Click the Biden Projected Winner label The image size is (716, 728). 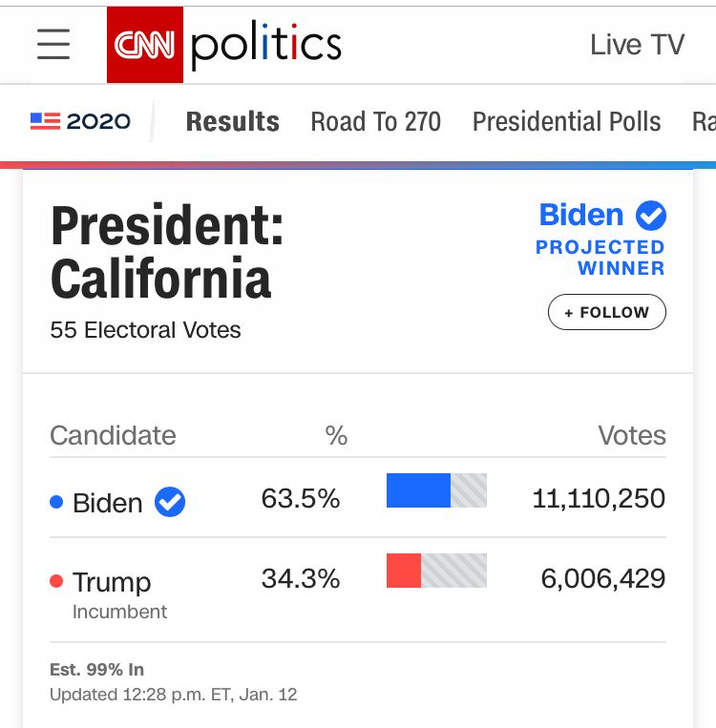click(600, 258)
